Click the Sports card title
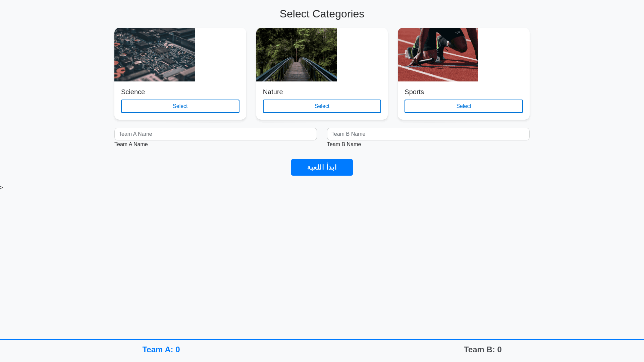 414,92
